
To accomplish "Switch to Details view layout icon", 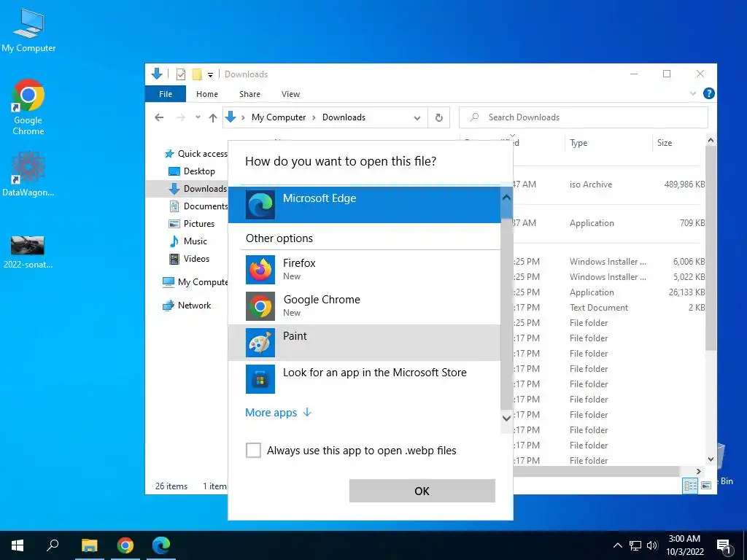I will click(690, 485).
